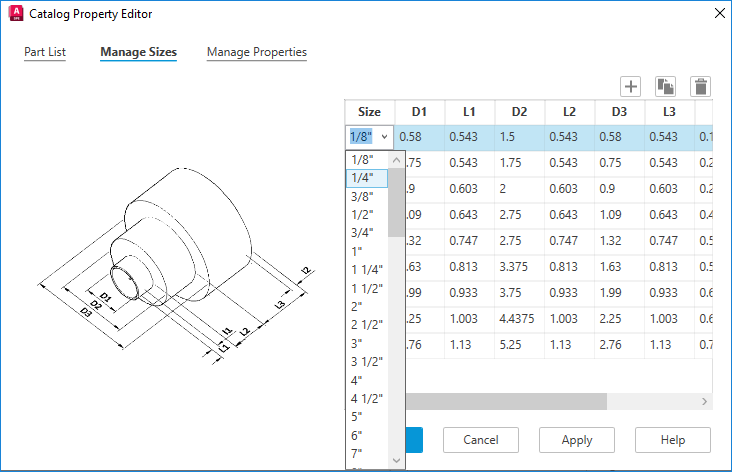Close the Catalog Property Editor window
The image size is (732, 472).
point(719,13)
